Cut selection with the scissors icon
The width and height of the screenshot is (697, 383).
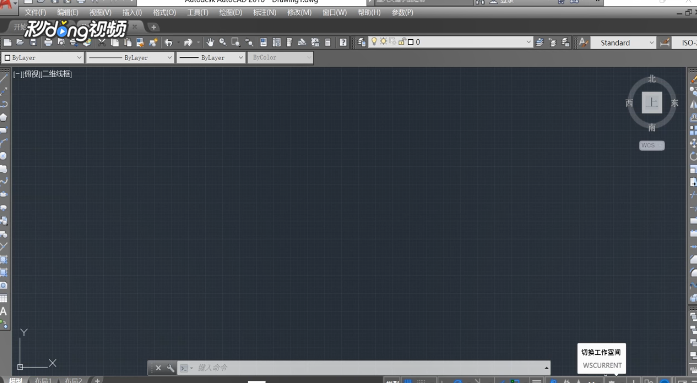click(102, 42)
